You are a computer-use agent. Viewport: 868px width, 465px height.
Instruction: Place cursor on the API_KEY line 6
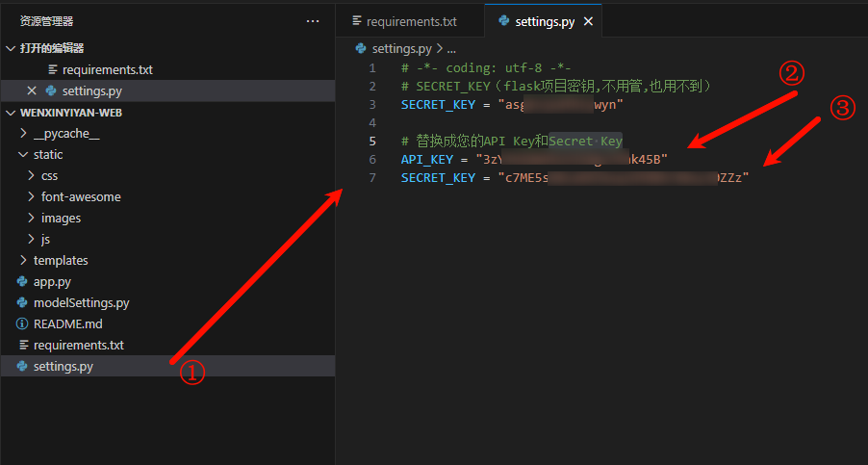click(x=534, y=159)
